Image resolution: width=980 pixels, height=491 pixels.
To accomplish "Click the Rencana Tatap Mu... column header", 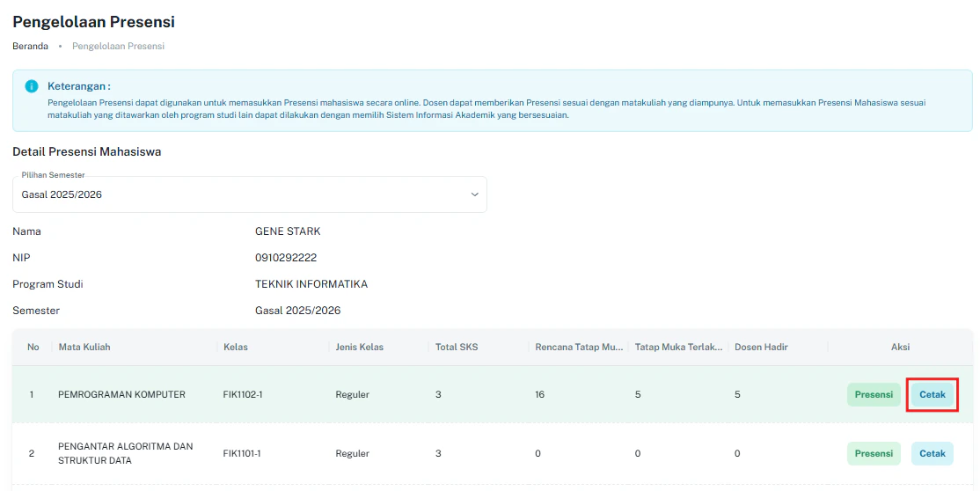I will [579, 347].
